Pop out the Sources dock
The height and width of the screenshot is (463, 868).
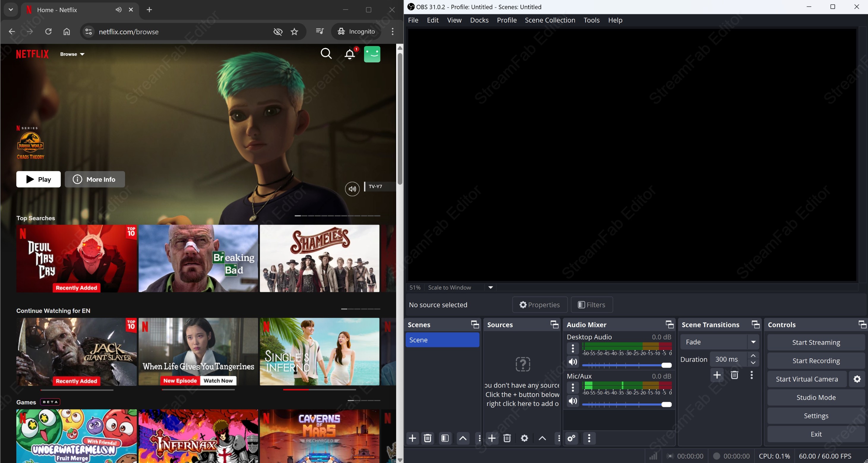pyautogui.click(x=555, y=325)
